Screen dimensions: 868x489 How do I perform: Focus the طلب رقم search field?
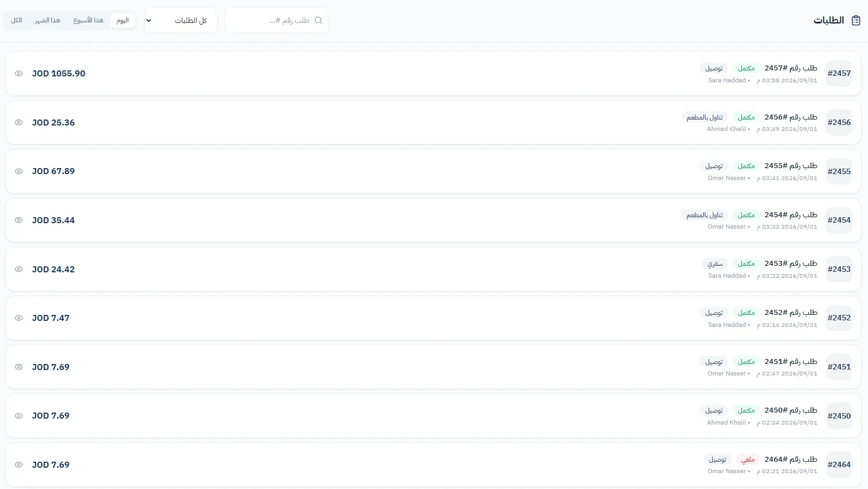[277, 20]
